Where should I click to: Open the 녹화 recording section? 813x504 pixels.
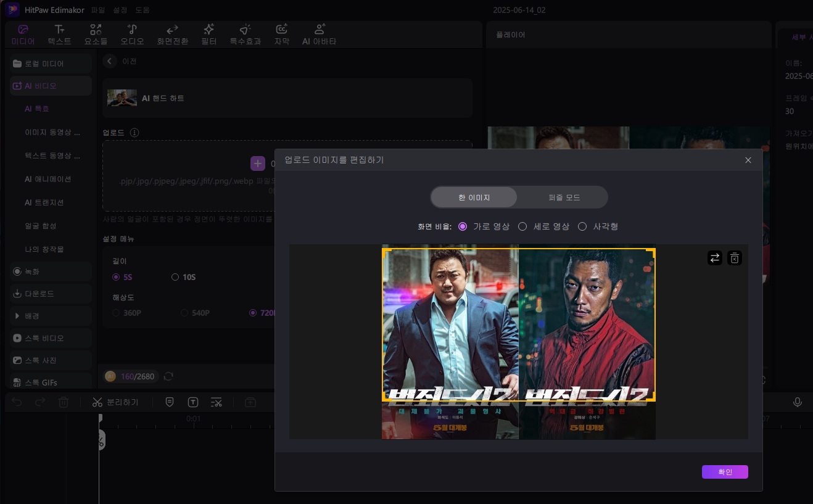coord(51,271)
